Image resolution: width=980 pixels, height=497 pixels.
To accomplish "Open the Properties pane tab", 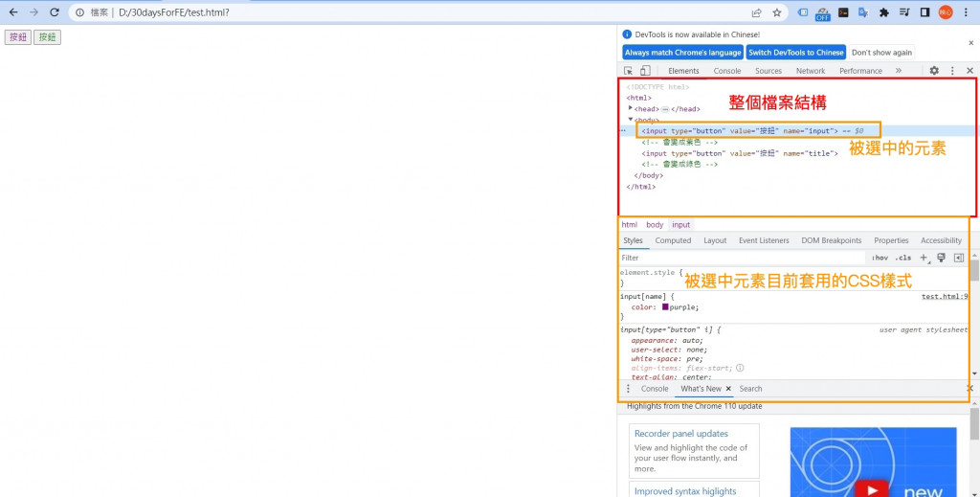I will coord(891,240).
